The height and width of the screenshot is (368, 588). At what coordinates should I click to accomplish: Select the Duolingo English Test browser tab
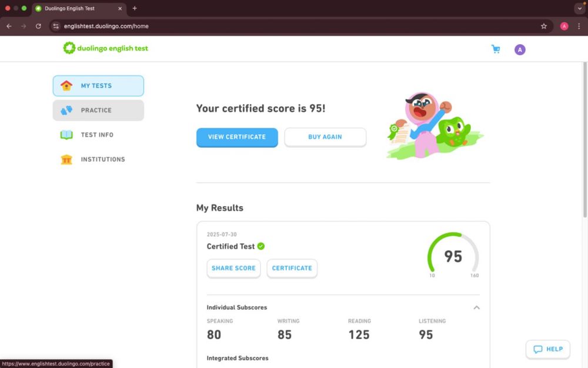[x=76, y=8]
